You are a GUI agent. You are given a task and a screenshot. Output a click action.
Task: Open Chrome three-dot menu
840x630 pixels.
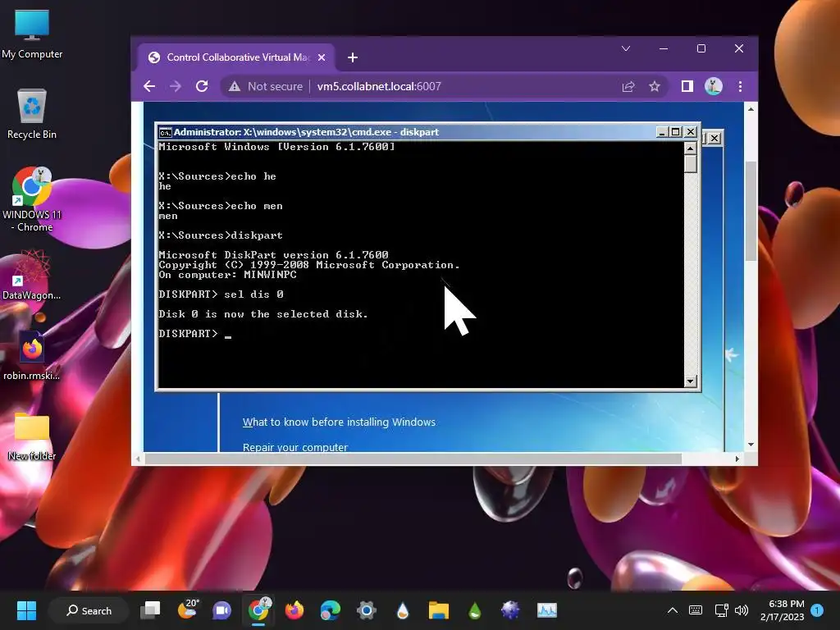pos(741,86)
